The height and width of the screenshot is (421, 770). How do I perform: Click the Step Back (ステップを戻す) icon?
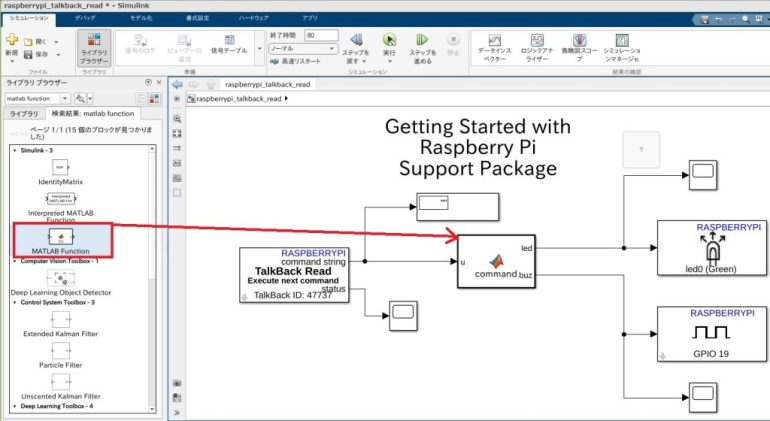355,42
